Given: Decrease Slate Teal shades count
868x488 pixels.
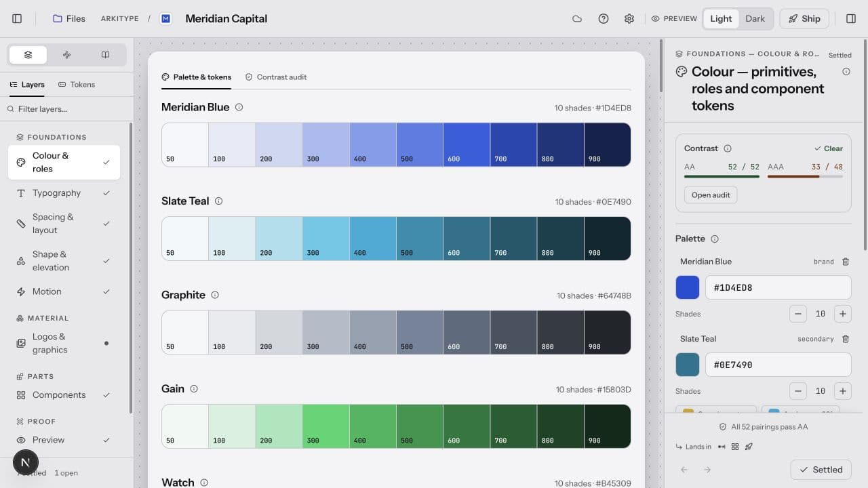Looking at the screenshot, I should click(798, 391).
